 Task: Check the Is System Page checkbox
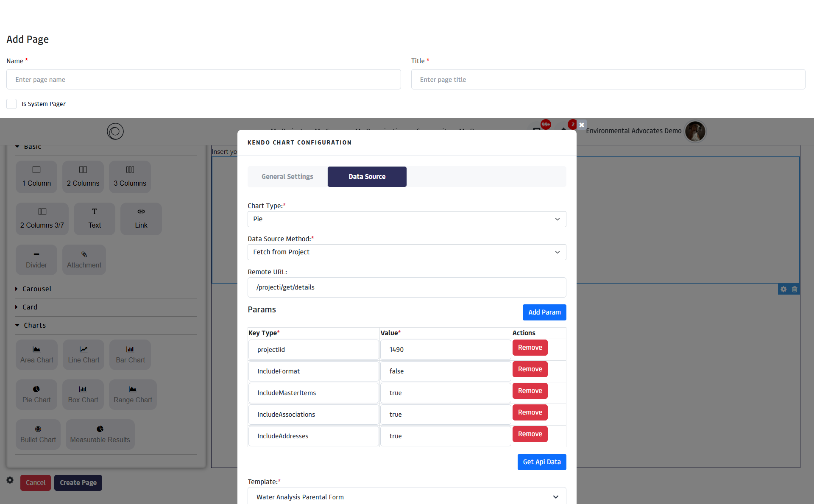[x=11, y=104]
